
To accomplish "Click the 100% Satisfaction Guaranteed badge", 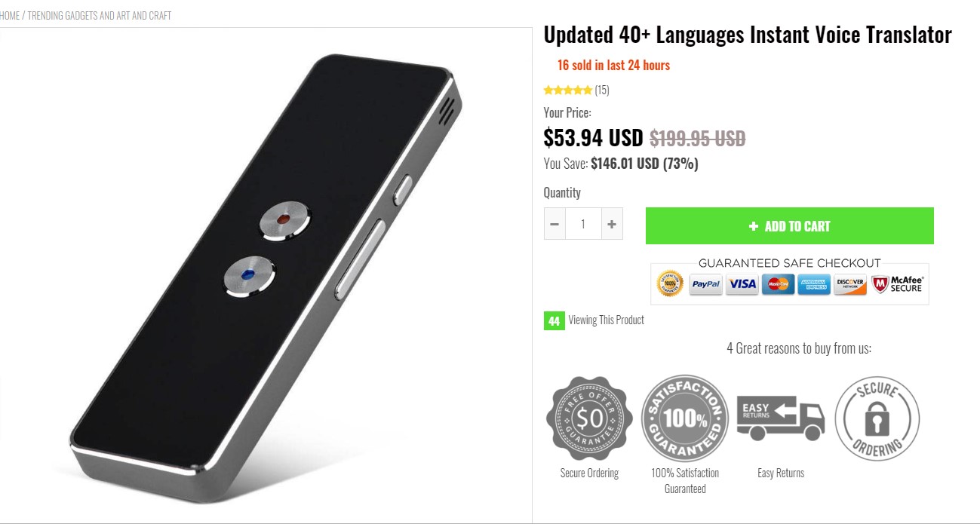I will pyautogui.click(x=685, y=418).
